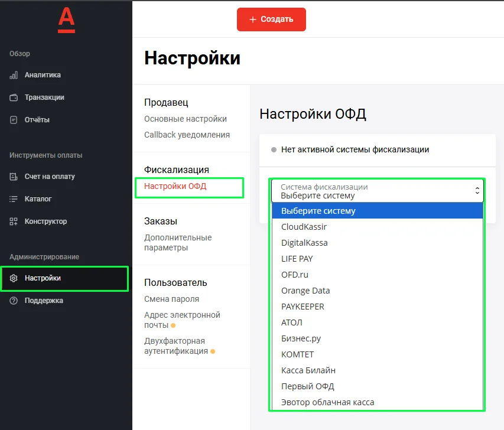Select Настройки ОФД under Фискализация

175,186
